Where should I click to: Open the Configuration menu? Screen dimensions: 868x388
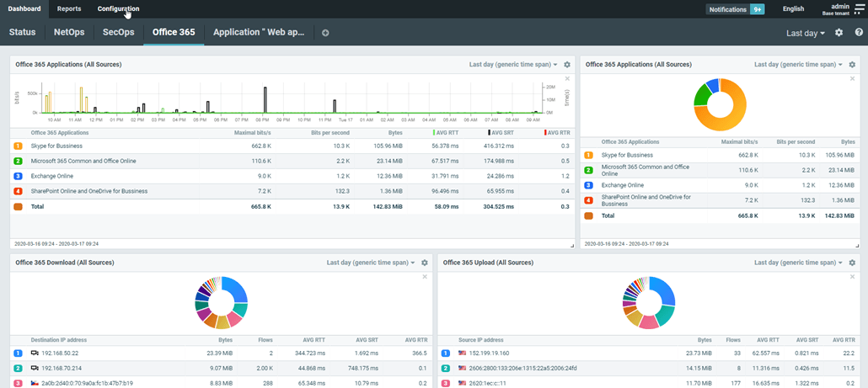click(x=118, y=9)
